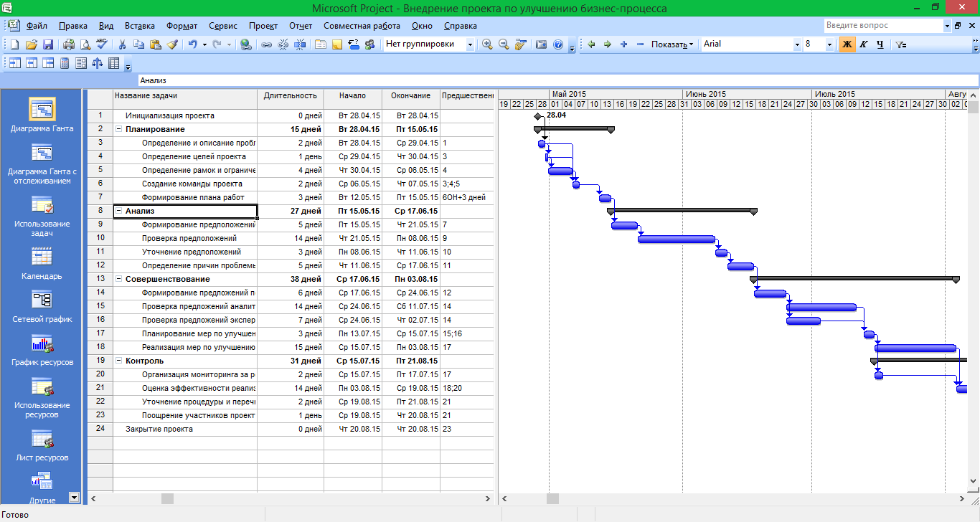
Task: Toggle Underline formatting button
Action: [x=880, y=44]
